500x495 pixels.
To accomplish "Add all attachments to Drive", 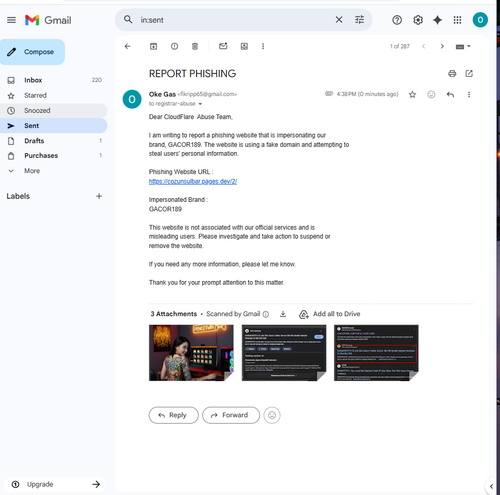I will click(x=330, y=314).
